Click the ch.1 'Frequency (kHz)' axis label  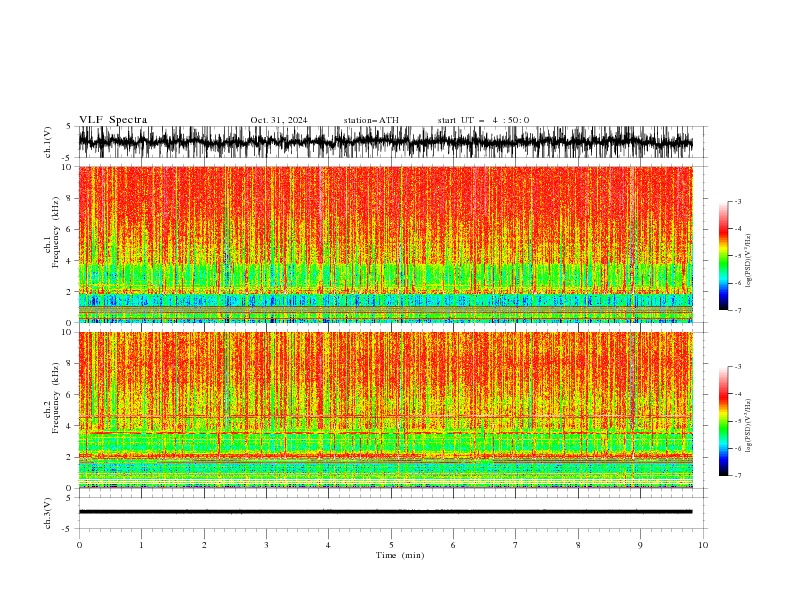pos(56,233)
